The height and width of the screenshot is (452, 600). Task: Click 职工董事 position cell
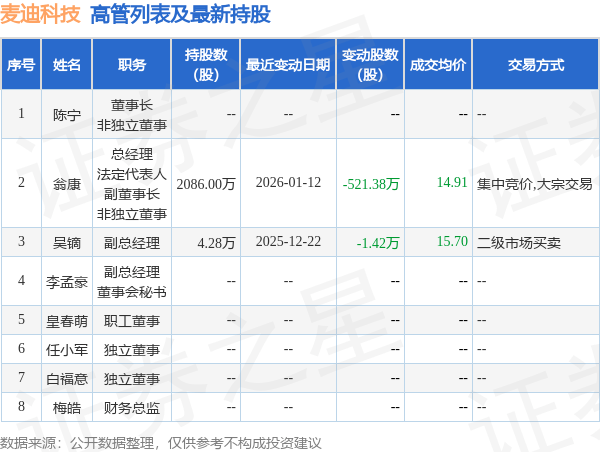point(132,321)
